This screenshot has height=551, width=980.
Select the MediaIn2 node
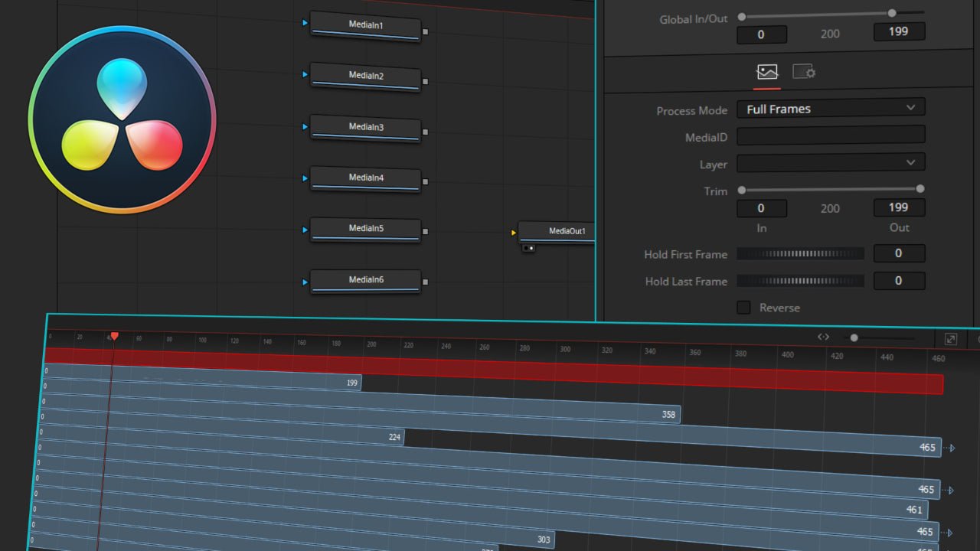(365, 77)
